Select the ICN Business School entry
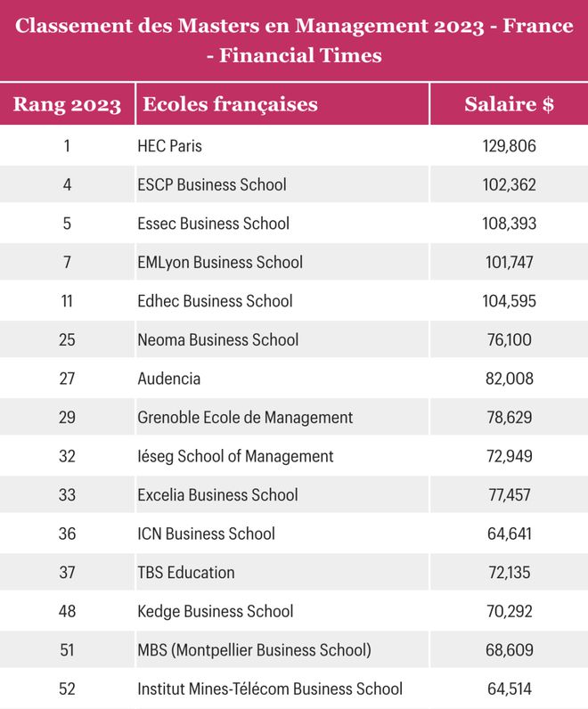588x709 pixels. 207,534
